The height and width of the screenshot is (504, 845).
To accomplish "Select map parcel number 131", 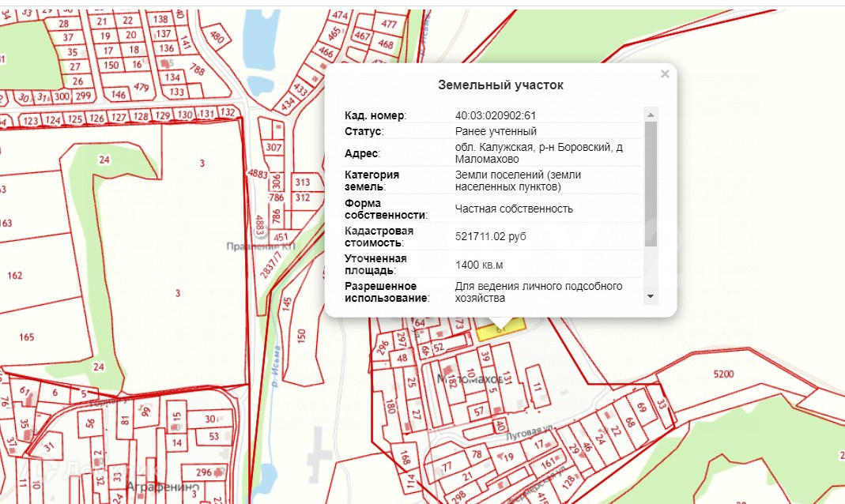I will pyautogui.click(x=507, y=376).
